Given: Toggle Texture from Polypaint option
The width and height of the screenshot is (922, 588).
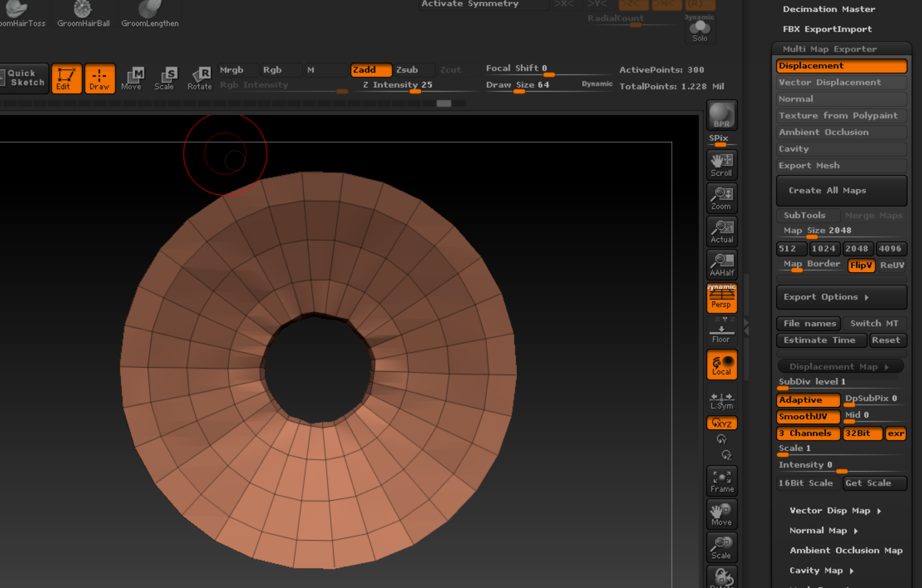Looking at the screenshot, I should [x=842, y=116].
